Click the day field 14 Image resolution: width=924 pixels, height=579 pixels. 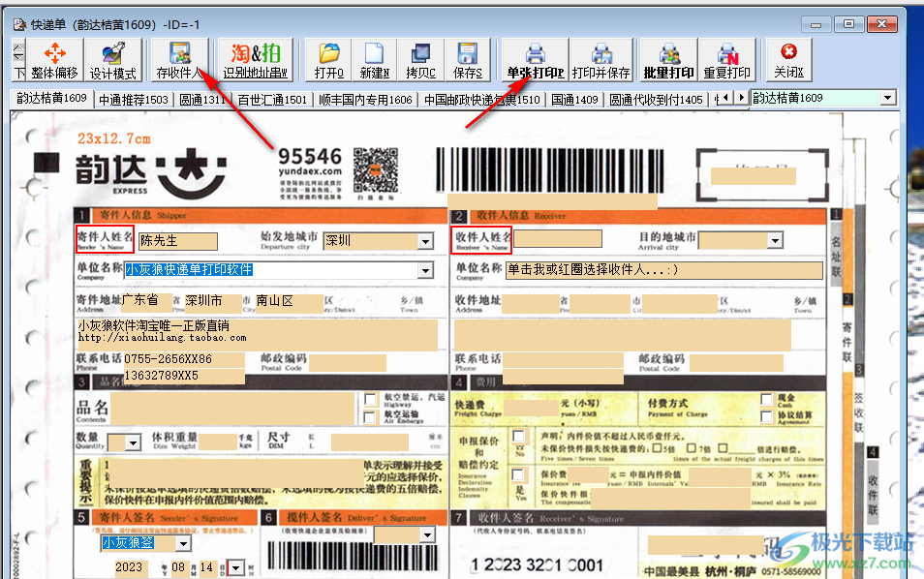[x=206, y=567]
